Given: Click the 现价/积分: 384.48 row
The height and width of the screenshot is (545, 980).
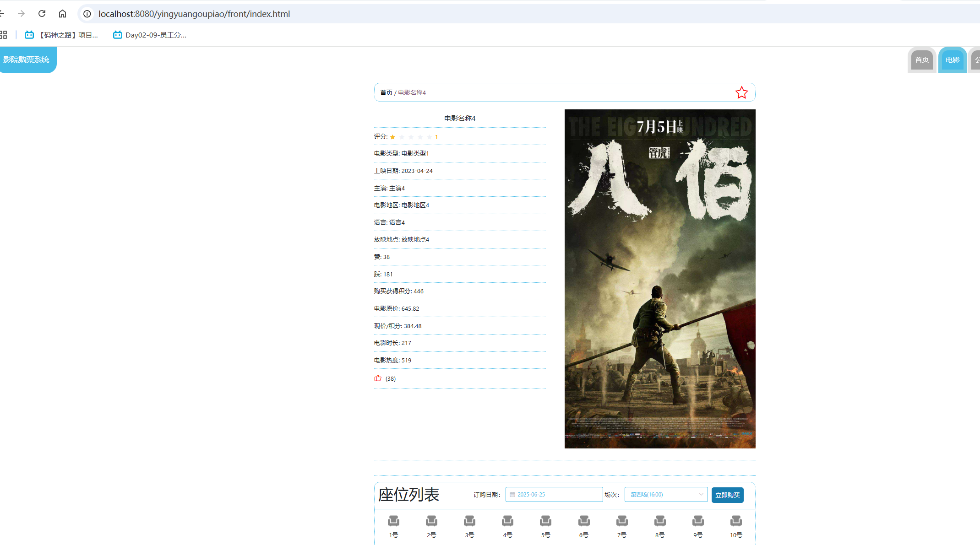Looking at the screenshot, I should click(460, 326).
